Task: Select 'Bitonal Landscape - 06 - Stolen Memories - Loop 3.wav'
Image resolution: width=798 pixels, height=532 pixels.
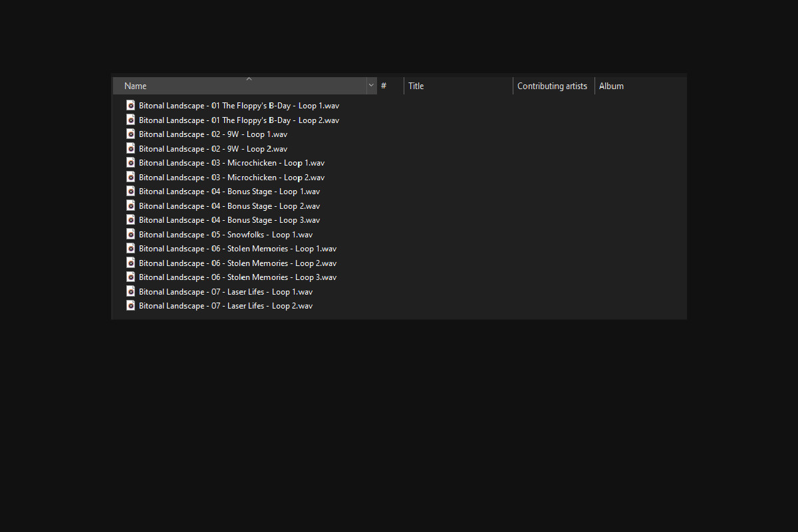Action: click(x=237, y=277)
